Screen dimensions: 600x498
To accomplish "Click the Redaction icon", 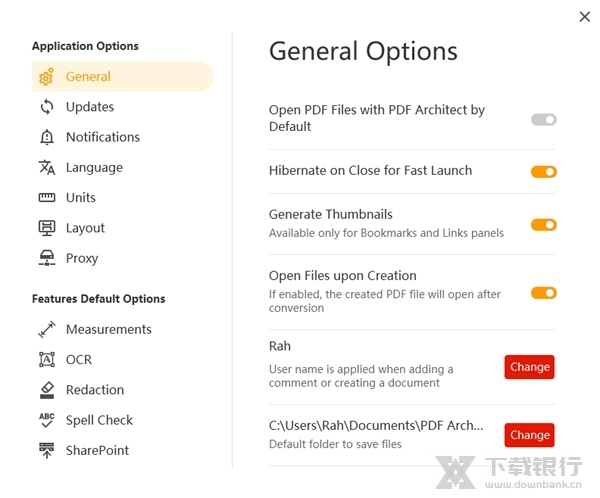I will 47,390.
